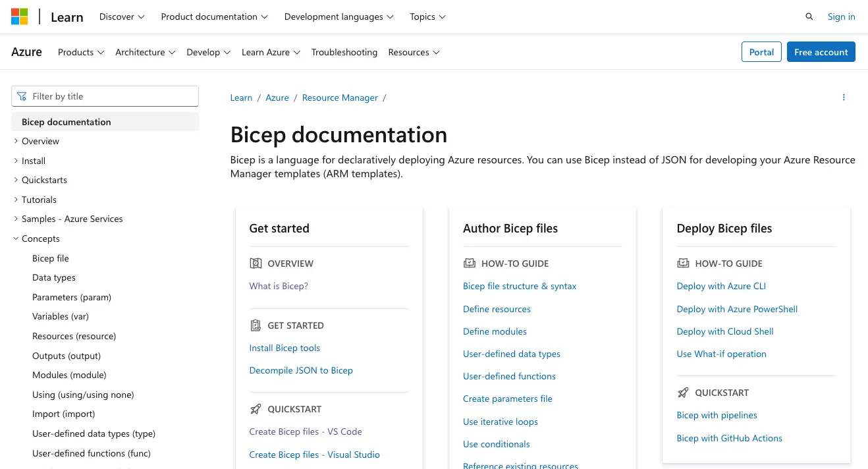Click the Overview book icon in Get started
868x469 pixels.
(256, 263)
